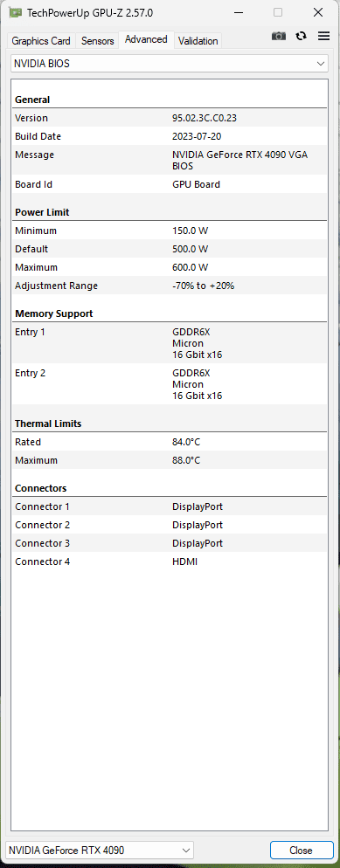Click the Close button
Viewport: 340px width, 868px height.
click(301, 850)
